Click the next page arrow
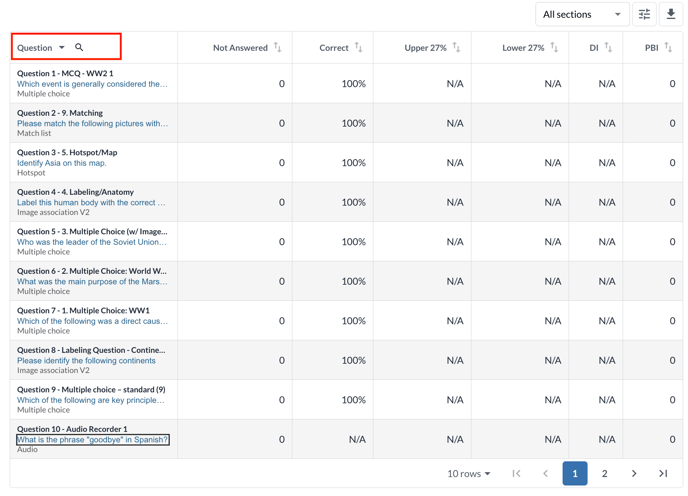This screenshot has width=688, height=496. pos(634,473)
